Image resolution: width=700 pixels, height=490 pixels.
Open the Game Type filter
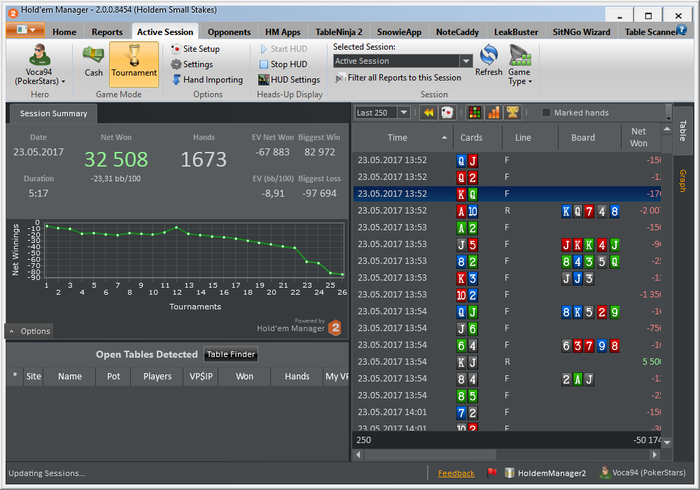(x=520, y=65)
